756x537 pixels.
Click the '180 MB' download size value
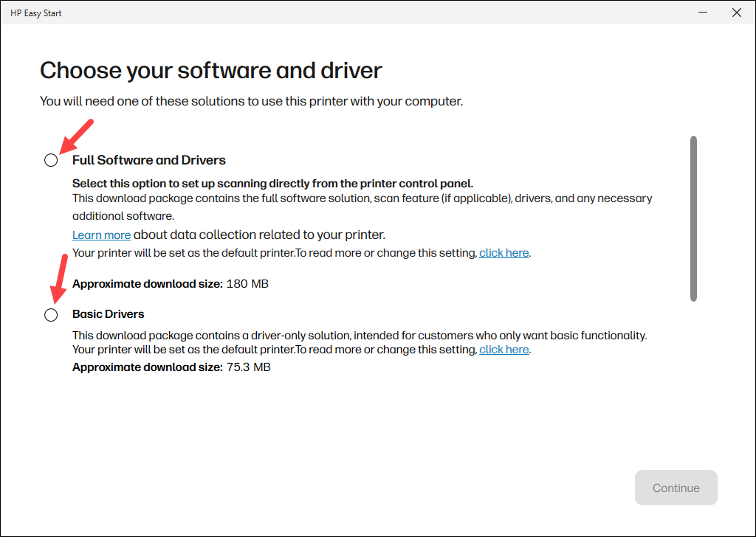point(247,284)
